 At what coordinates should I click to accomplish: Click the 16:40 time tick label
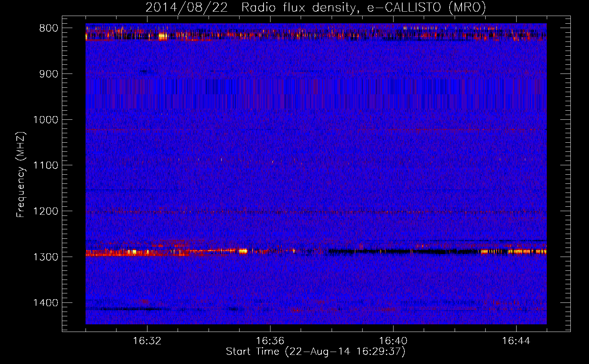click(x=393, y=341)
